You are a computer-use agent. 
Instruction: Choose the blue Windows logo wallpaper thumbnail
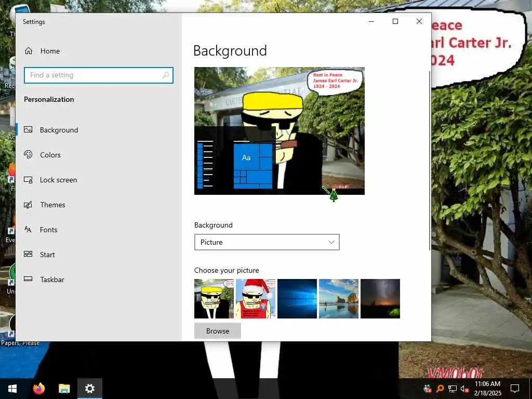pos(297,299)
